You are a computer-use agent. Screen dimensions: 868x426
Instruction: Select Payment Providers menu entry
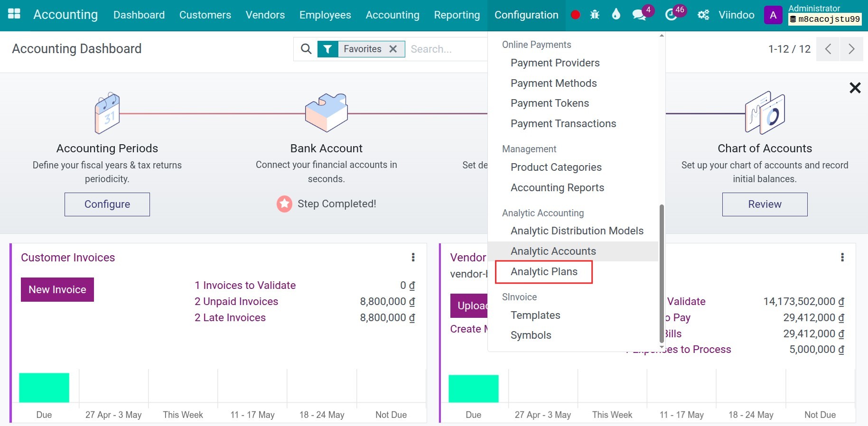pos(555,63)
